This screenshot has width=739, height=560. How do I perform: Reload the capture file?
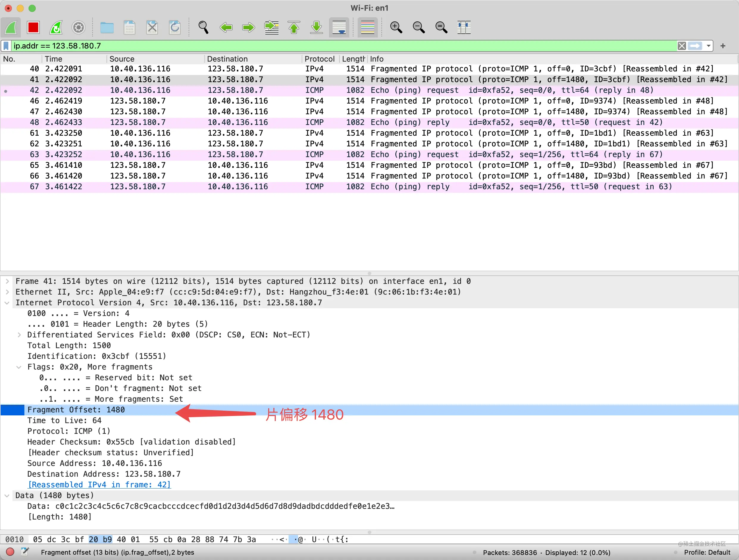(175, 27)
